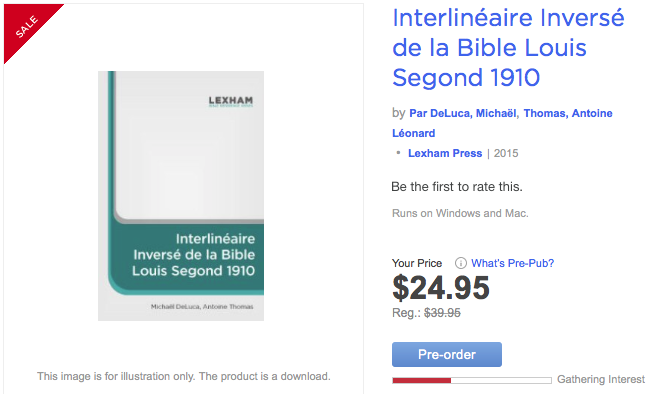This screenshot has width=669, height=394.
Task: Click 'Be the first to rate this'
Action: click(457, 187)
